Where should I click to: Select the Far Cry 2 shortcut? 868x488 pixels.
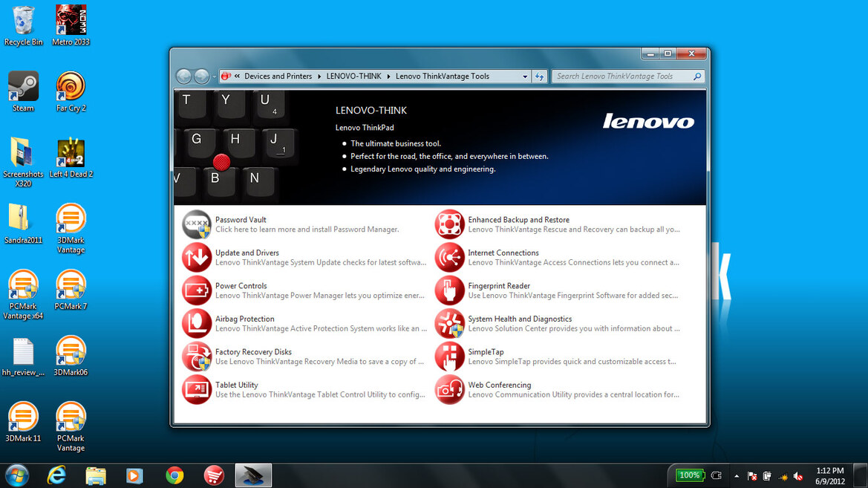click(x=71, y=92)
